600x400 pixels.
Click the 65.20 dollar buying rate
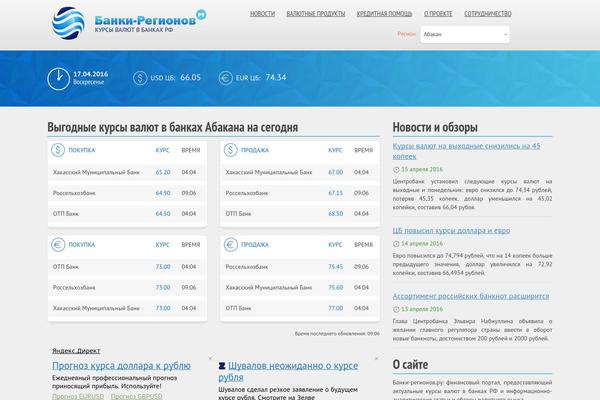163,172
